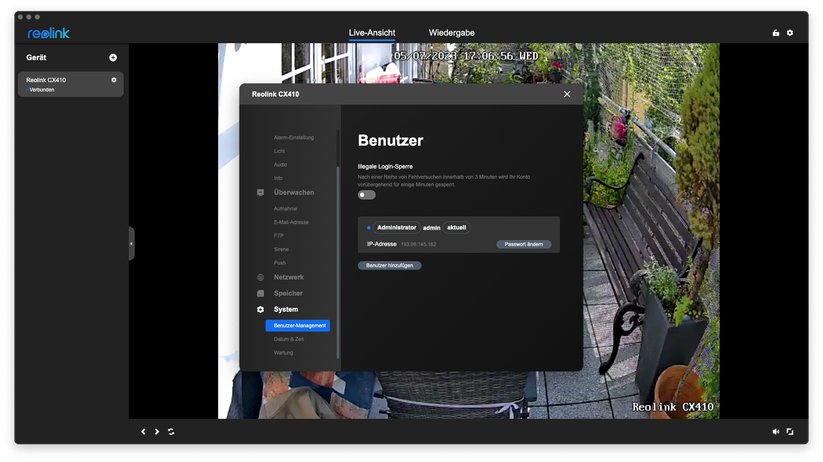This screenshot has width=823, height=462.
Task: Click the lock icon in top bar
Action: coord(776,33)
